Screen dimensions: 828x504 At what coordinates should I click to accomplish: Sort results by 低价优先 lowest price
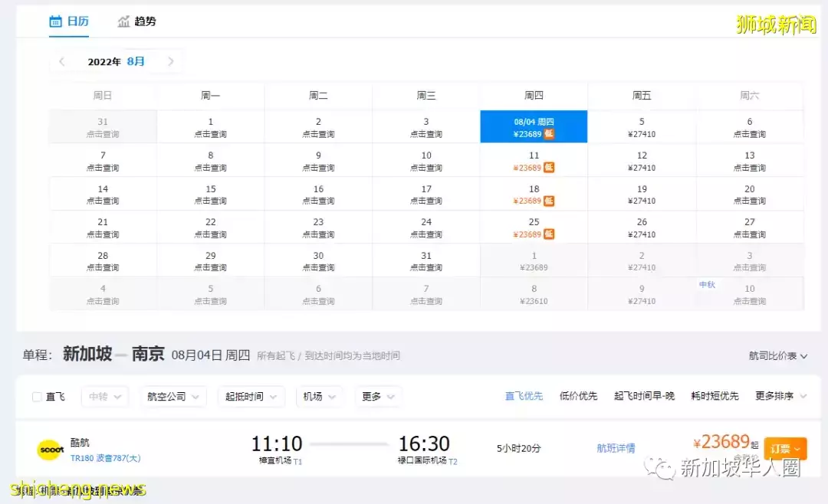[579, 397]
